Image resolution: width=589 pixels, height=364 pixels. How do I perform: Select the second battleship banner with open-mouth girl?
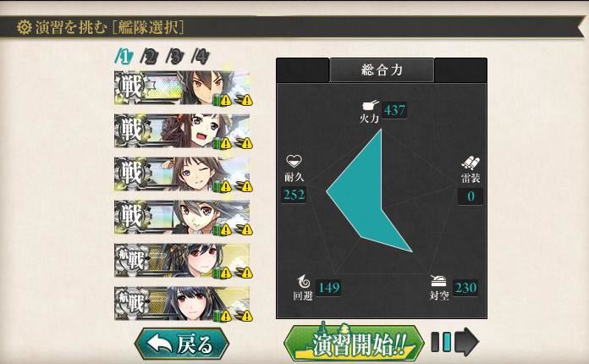[x=182, y=131]
